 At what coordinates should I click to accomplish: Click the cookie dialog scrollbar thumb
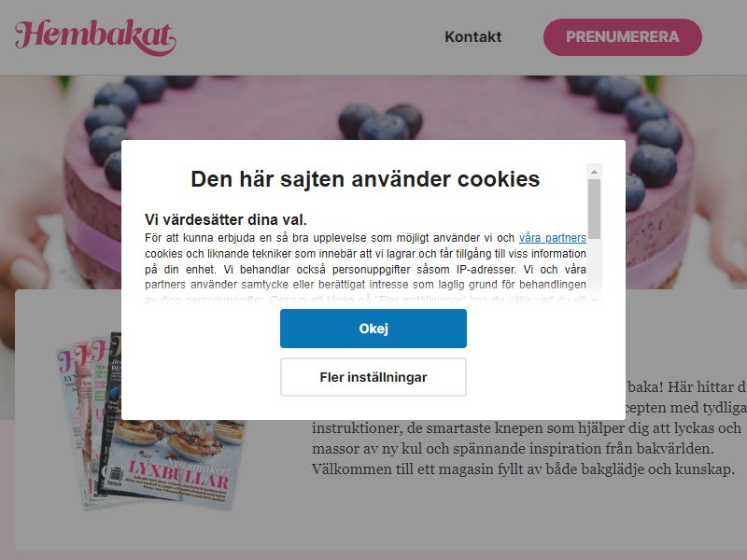coord(594,208)
